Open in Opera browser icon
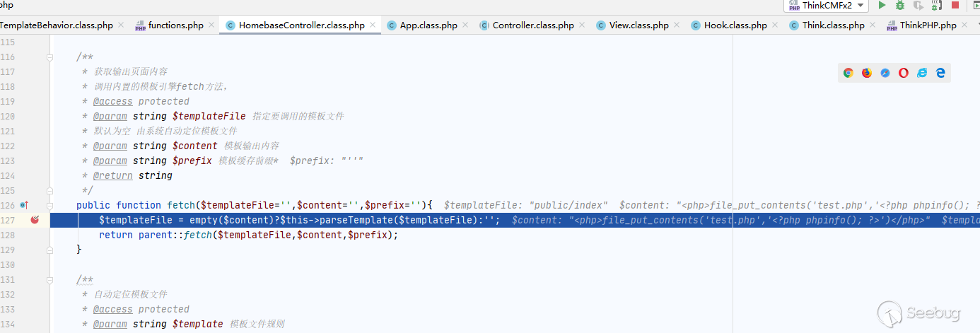This screenshot has width=980, height=333. [904, 73]
